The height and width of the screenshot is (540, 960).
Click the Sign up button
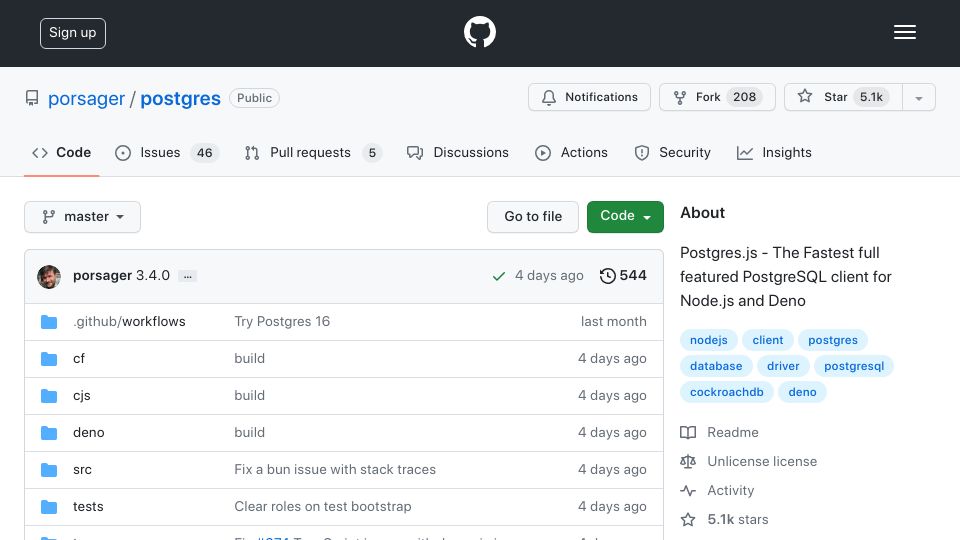[73, 33]
